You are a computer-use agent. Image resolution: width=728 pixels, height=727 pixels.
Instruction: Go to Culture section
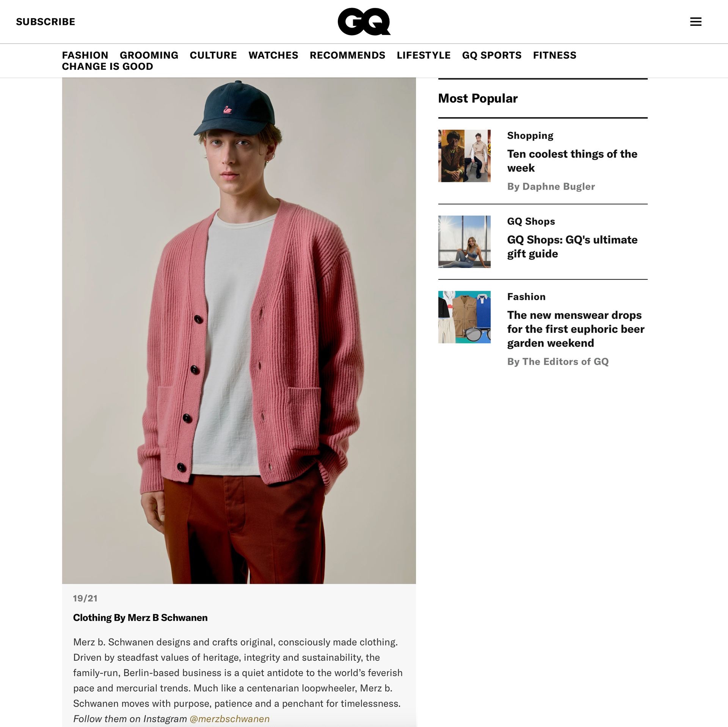point(213,55)
